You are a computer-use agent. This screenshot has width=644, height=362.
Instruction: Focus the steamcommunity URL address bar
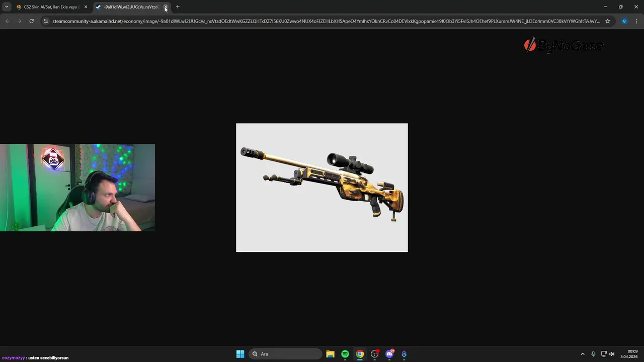click(326, 21)
